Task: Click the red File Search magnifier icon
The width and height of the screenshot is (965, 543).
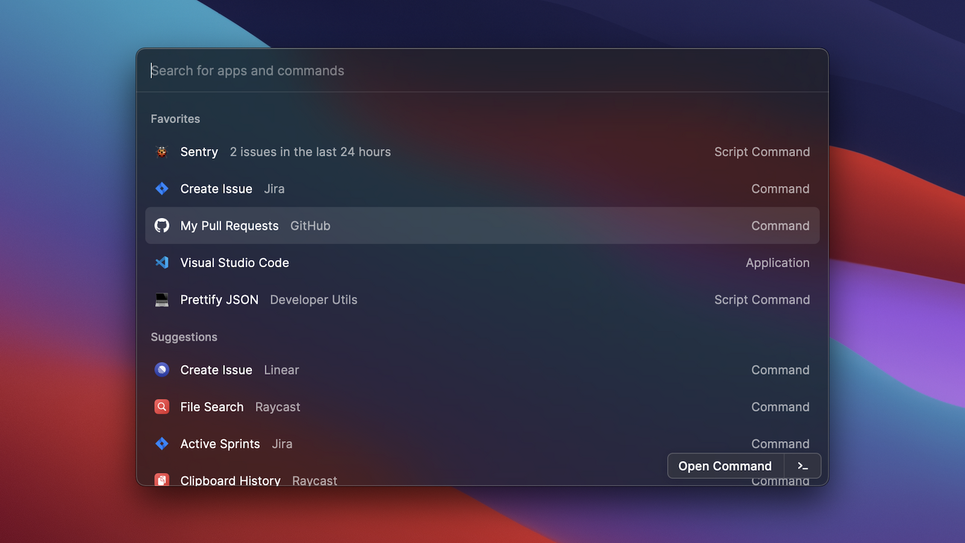Action: 162,406
